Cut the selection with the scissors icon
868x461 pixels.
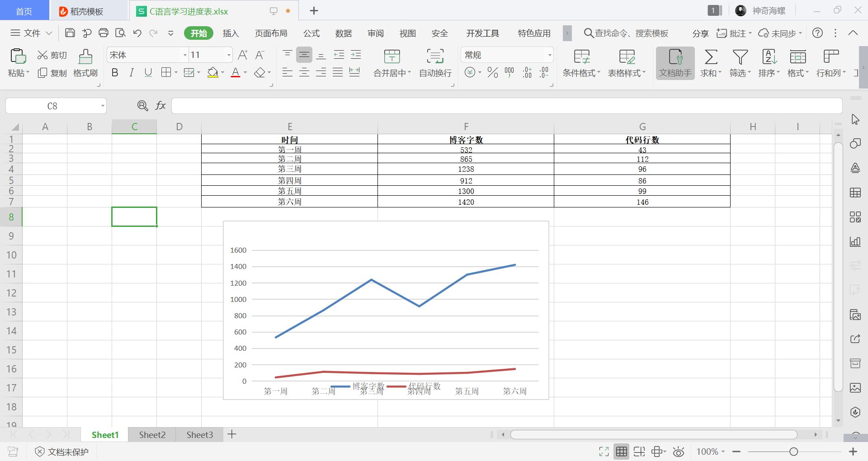pyautogui.click(x=42, y=55)
